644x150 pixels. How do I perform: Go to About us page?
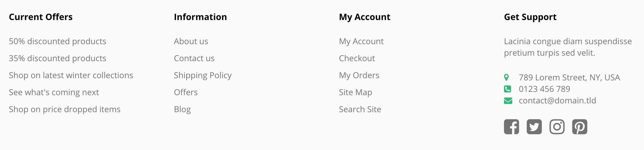tap(191, 41)
